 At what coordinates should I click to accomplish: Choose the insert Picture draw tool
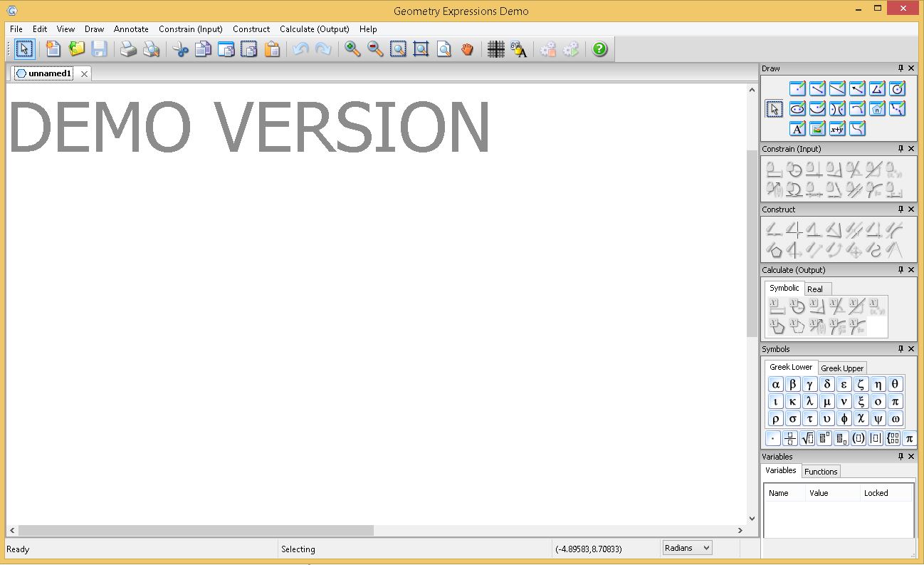(817, 128)
